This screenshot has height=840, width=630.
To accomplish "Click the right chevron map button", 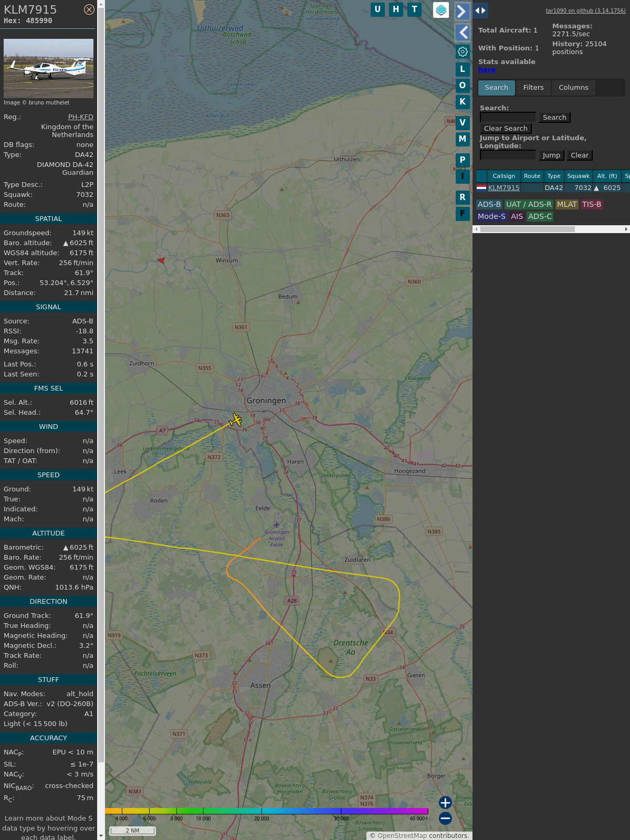I will [x=462, y=11].
